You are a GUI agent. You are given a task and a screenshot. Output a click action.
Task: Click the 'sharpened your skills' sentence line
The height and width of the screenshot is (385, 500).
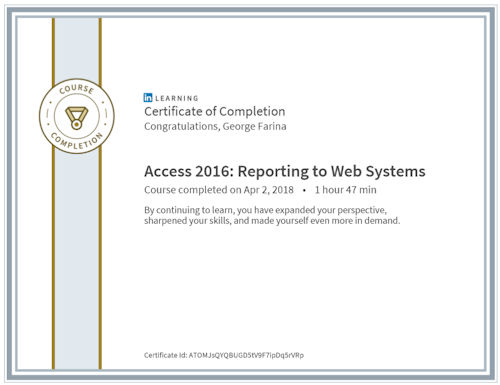point(272,221)
